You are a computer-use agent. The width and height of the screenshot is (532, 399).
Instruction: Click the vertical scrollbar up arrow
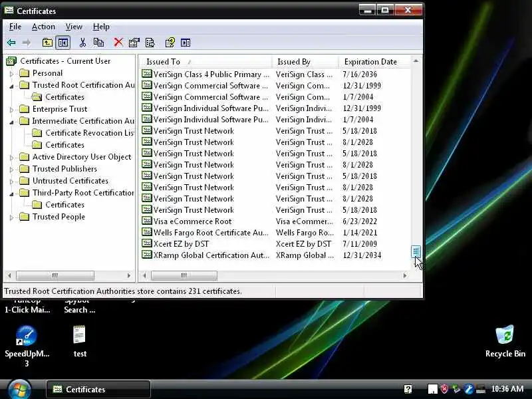tap(416, 61)
